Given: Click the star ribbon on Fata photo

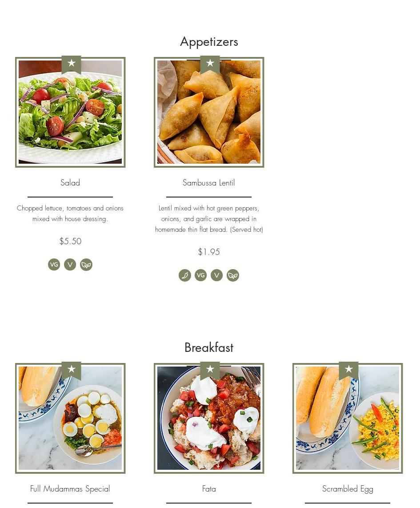Looking at the screenshot, I should (x=210, y=371).
